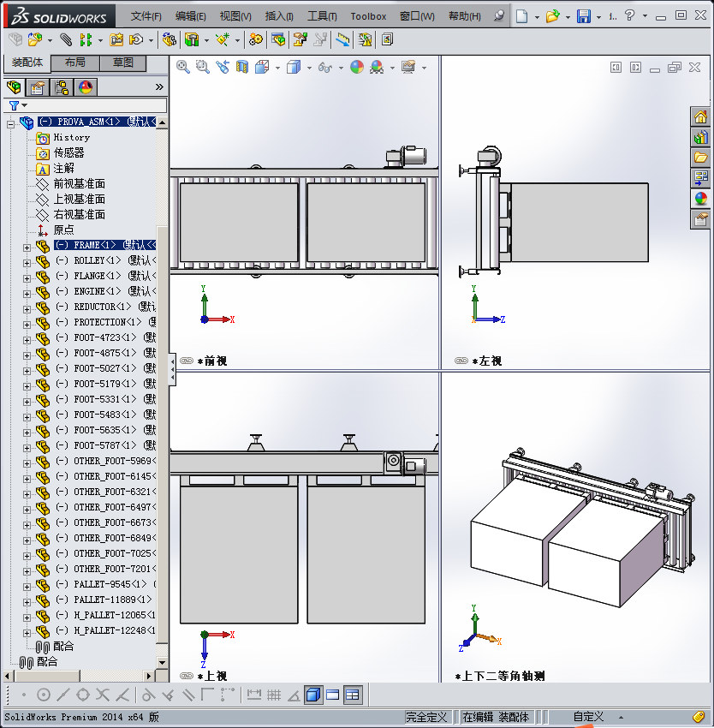Click the Open file folder icon
This screenshot has width=714, height=728.
[x=552, y=16]
